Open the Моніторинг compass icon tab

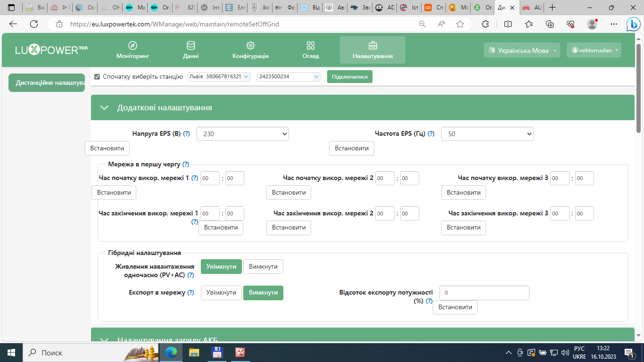[x=132, y=50]
